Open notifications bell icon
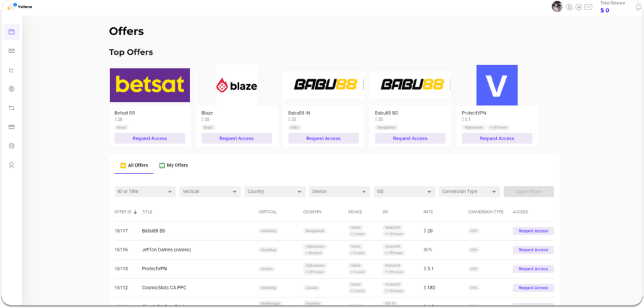 tap(638, 7)
